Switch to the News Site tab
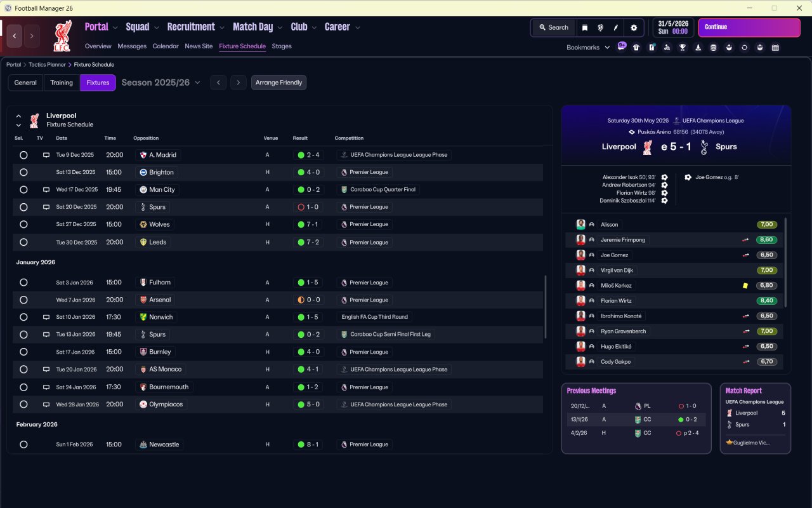This screenshot has height=508, width=812. pos(199,46)
